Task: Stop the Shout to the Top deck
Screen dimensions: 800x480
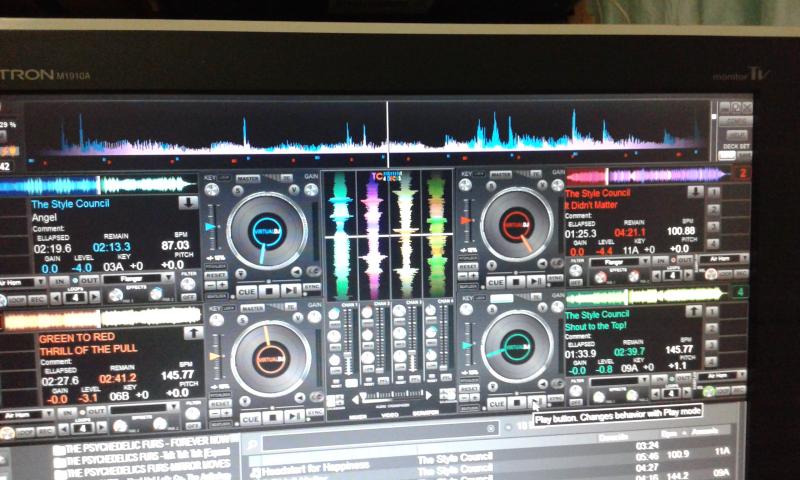Action: (x=517, y=402)
